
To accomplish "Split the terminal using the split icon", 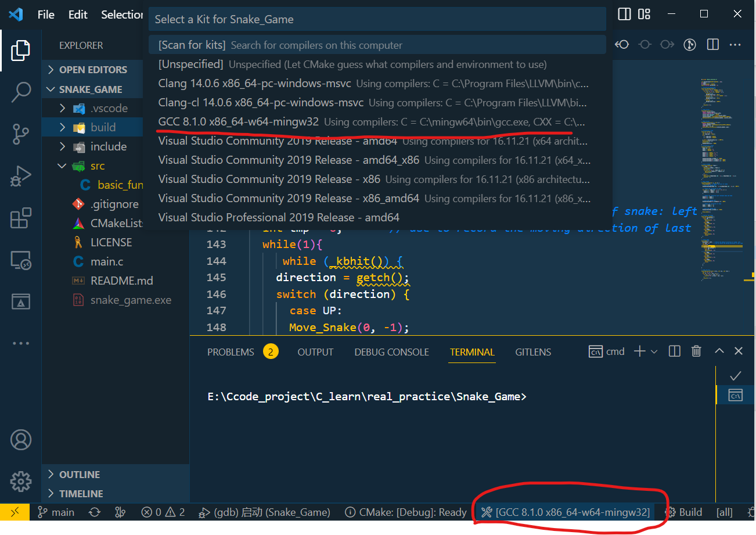I will pyautogui.click(x=674, y=351).
